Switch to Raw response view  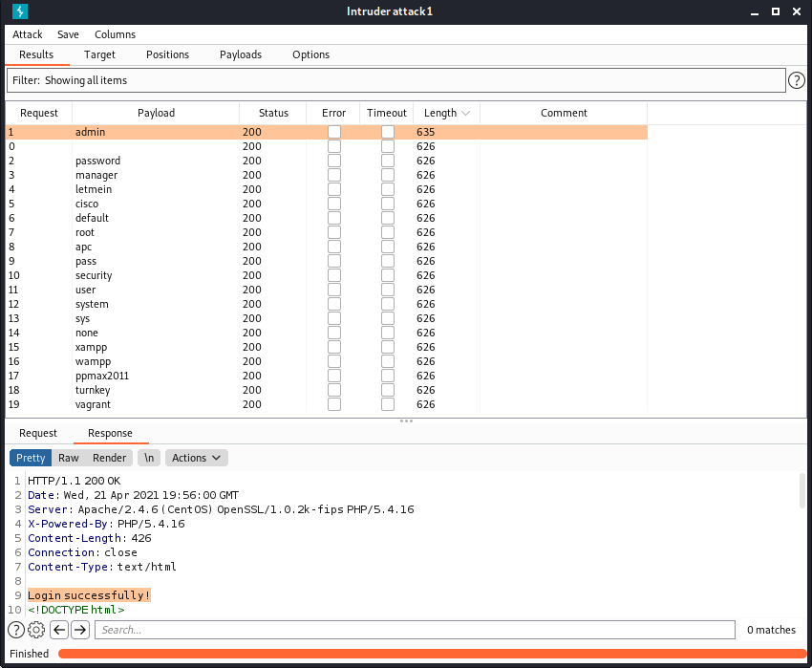tap(69, 458)
